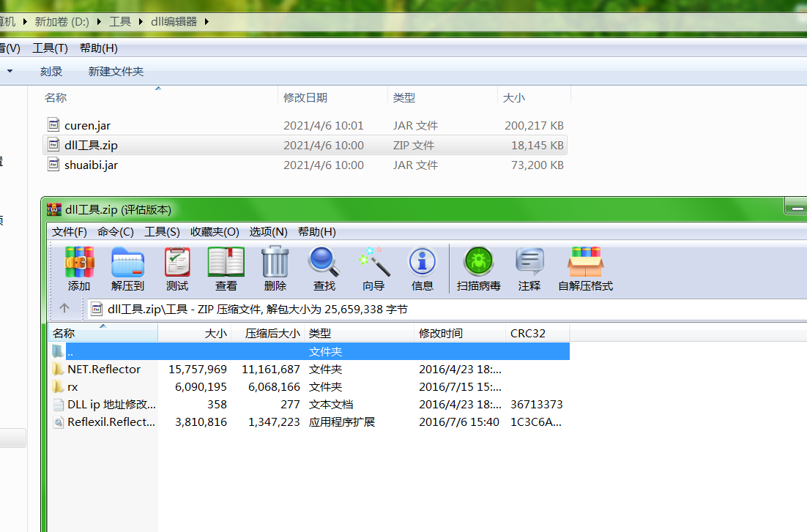Expand the breadcrumb arrow after 新加卷 (D:)
Viewport: 807px width, 532px height.
[x=100, y=21]
